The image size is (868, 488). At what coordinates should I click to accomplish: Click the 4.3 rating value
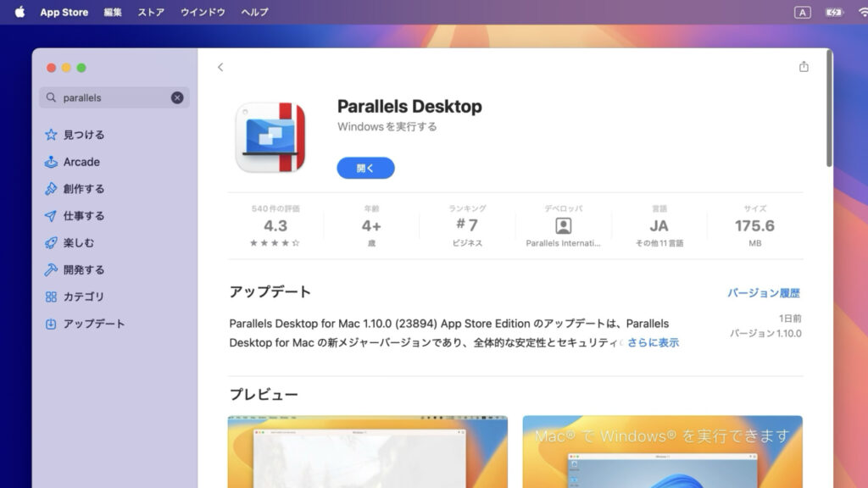point(275,225)
